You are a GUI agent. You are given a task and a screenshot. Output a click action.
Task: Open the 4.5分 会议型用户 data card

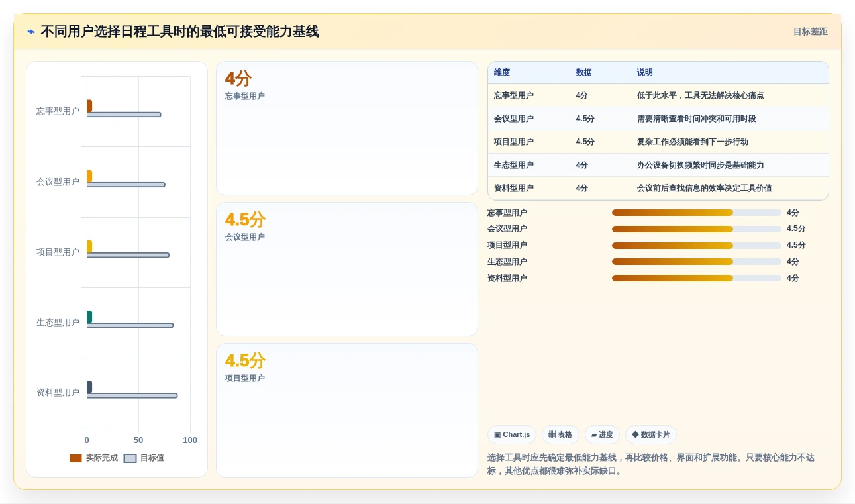346,270
